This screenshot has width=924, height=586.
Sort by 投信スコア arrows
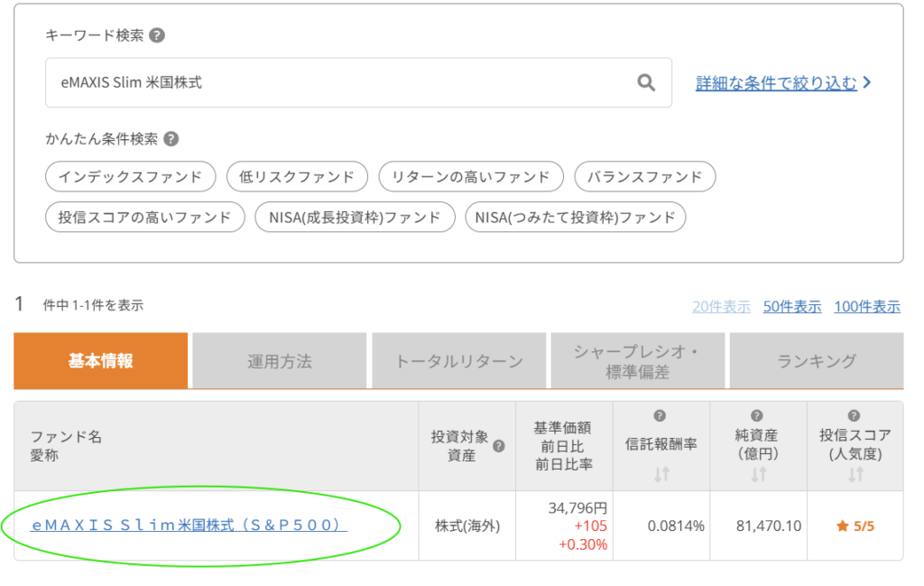(x=855, y=474)
